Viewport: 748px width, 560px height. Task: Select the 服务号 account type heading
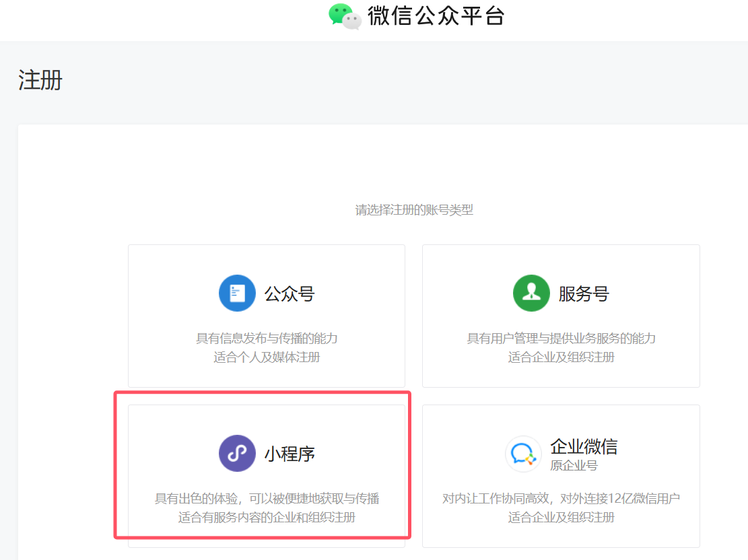pos(584,294)
